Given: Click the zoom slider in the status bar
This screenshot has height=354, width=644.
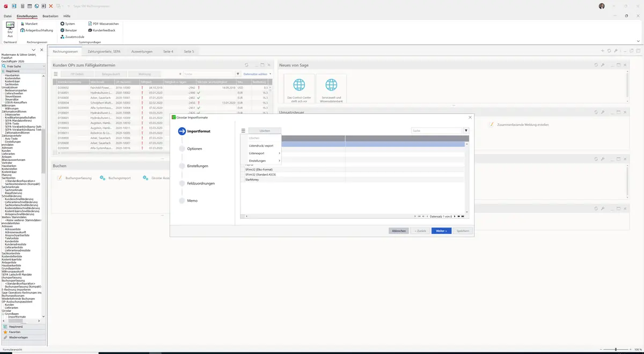Looking at the screenshot, I should coord(616,349).
